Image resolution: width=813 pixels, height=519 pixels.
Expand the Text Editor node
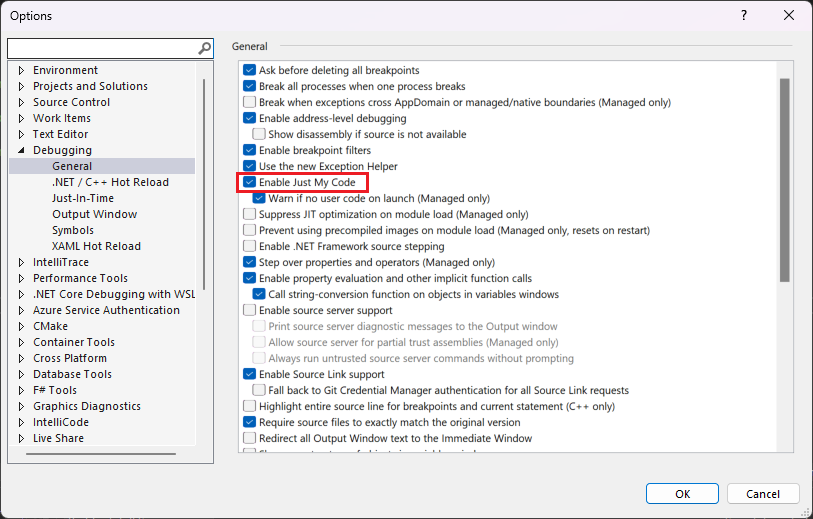[x=21, y=134]
